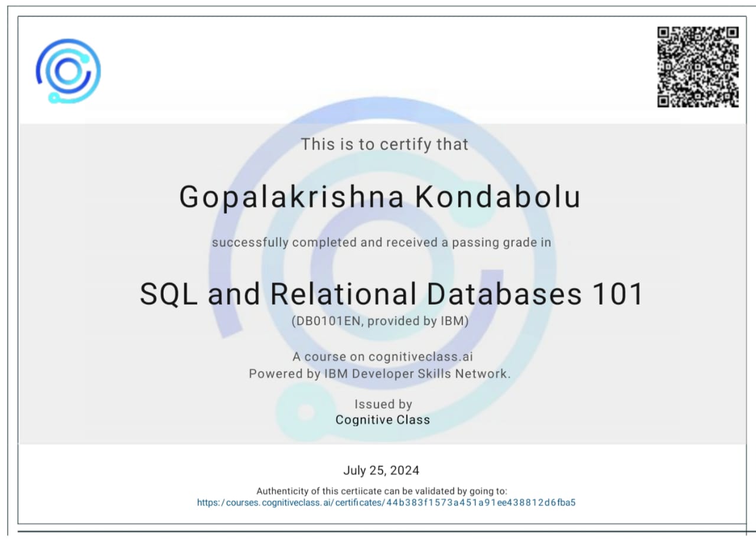Screen dimensions: 756x542
Task: Click the issuer name "Cognitive Class"
Action: 383,420
